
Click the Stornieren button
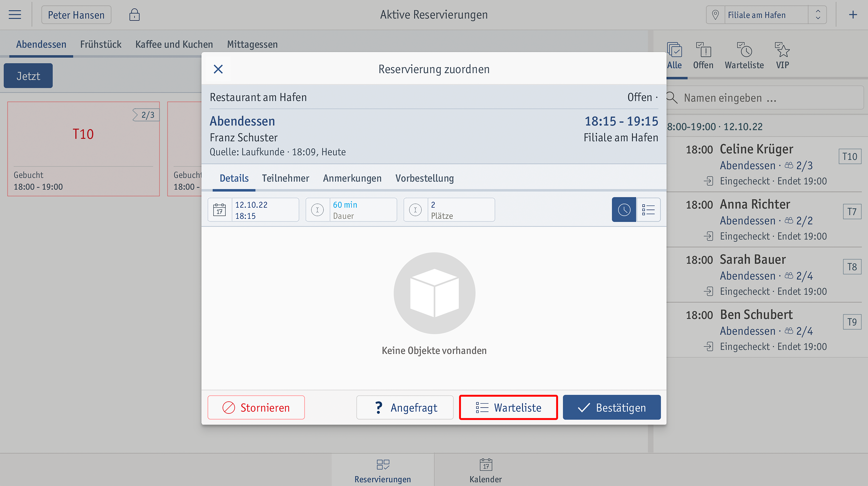point(256,407)
